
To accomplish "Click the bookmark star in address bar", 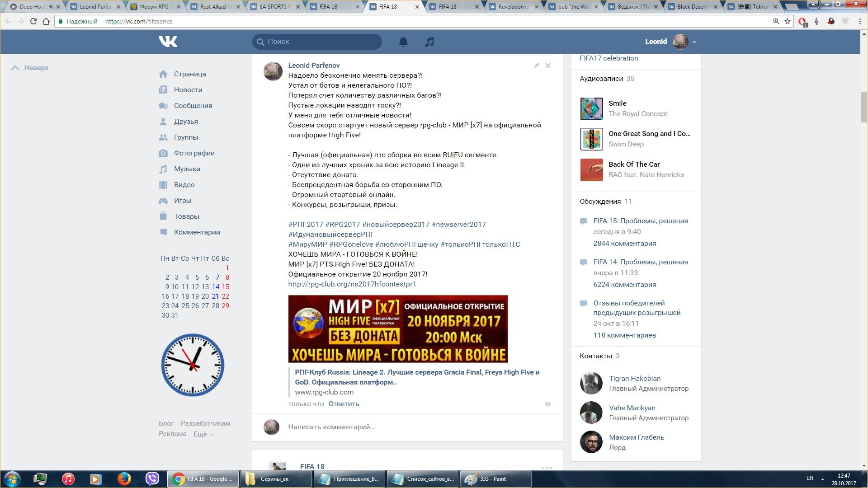I will pyautogui.click(x=788, y=21).
